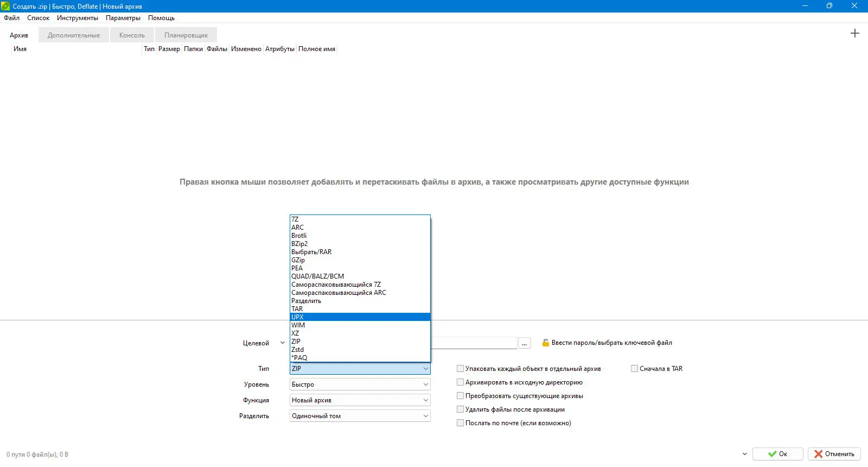Click the Отменить cancel button
Image resolution: width=868 pixels, height=467 pixels.
(834, 454)
